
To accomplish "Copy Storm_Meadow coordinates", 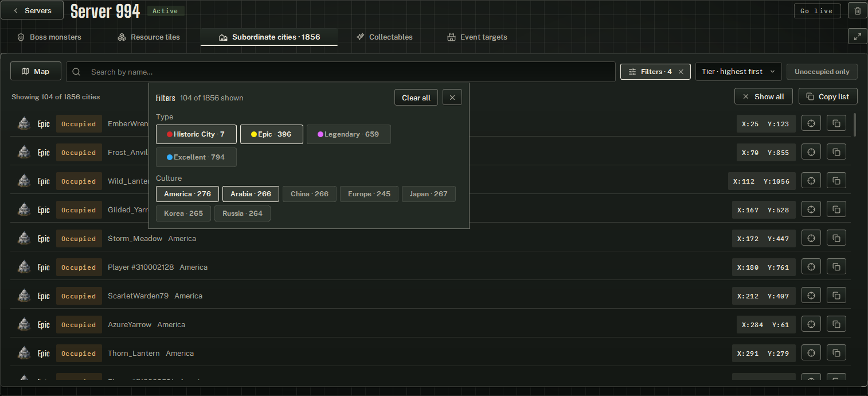I will pos(836,238).
